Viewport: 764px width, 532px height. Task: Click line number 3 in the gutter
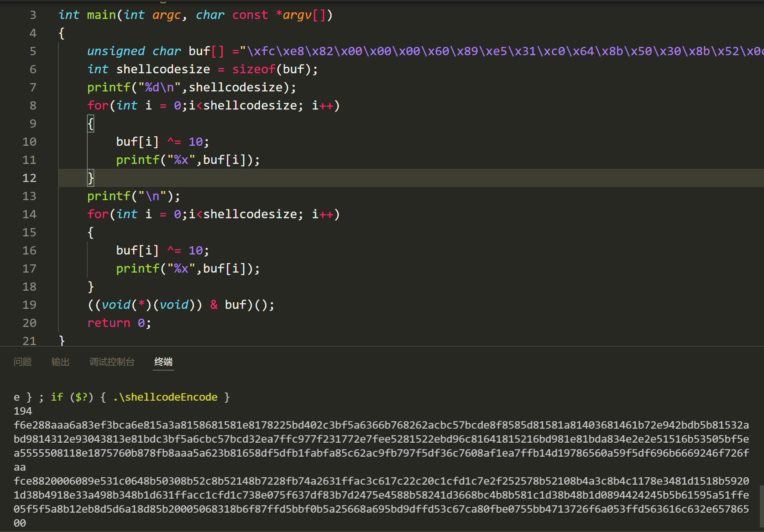coord(33,15)
